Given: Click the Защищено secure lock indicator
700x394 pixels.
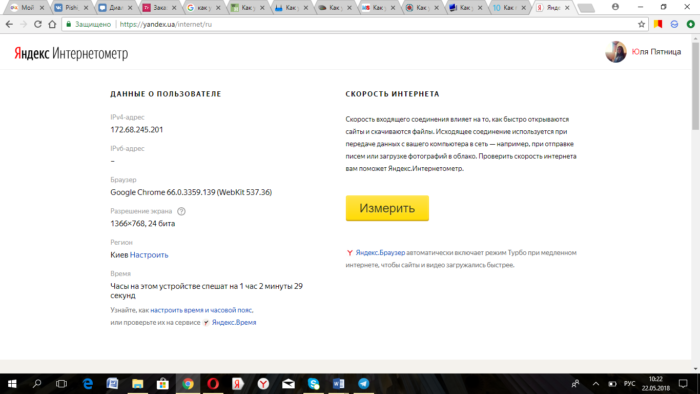Looking at the screenshot, I should [88, 24].
